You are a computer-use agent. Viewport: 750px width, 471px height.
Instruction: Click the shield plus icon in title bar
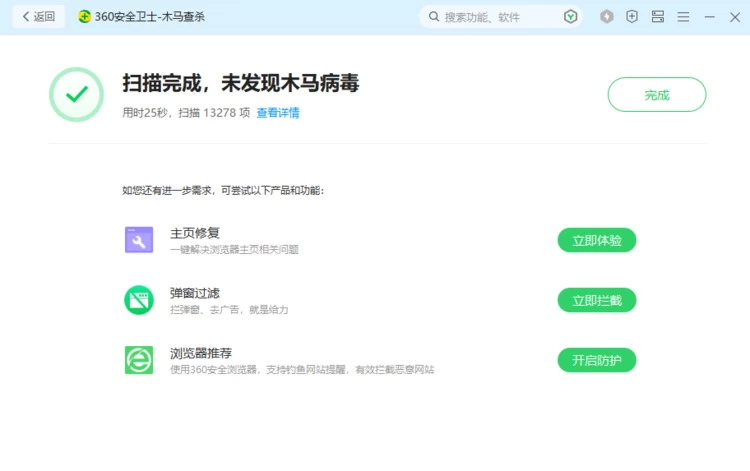(632, 17)
